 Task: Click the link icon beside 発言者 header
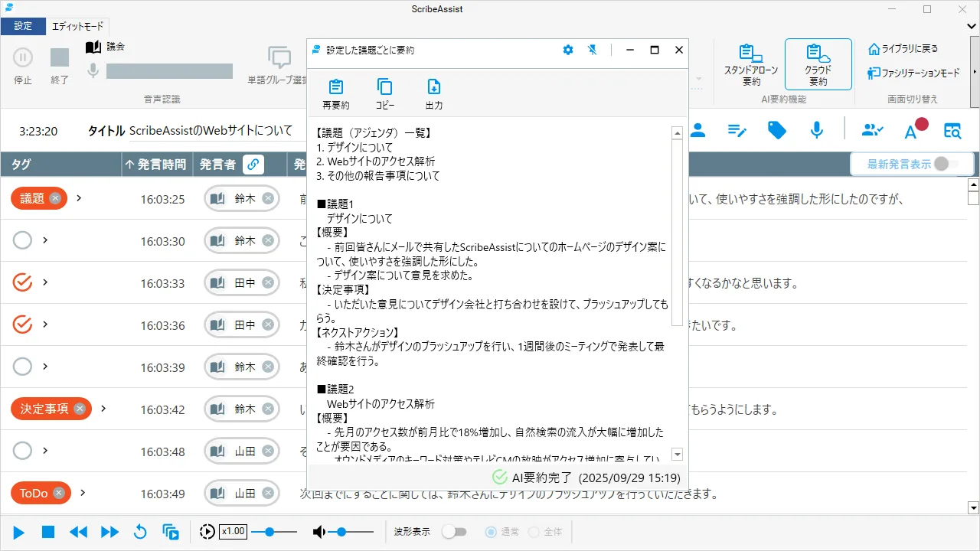click(x=253, y=164)
